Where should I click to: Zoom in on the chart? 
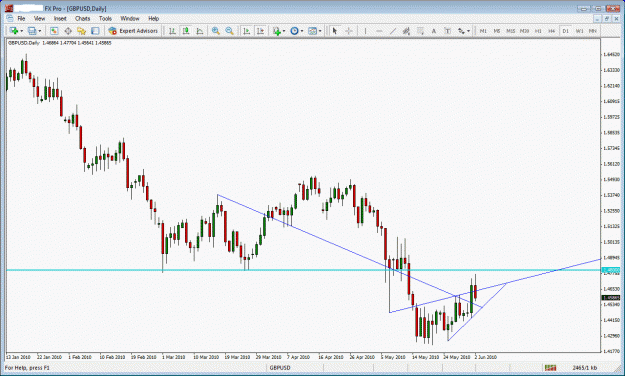[216, 31]
